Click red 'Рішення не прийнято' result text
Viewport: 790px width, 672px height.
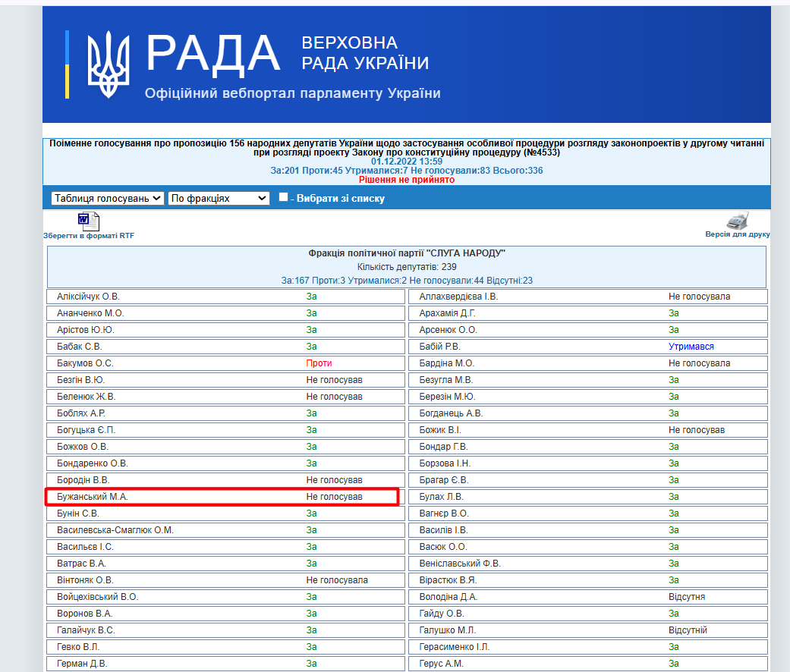407,180
